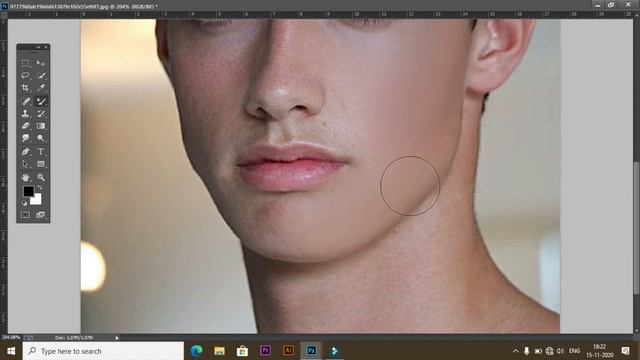Select the Smudge tool
Screen dimensions: 640x360
[x=25, y=138]
